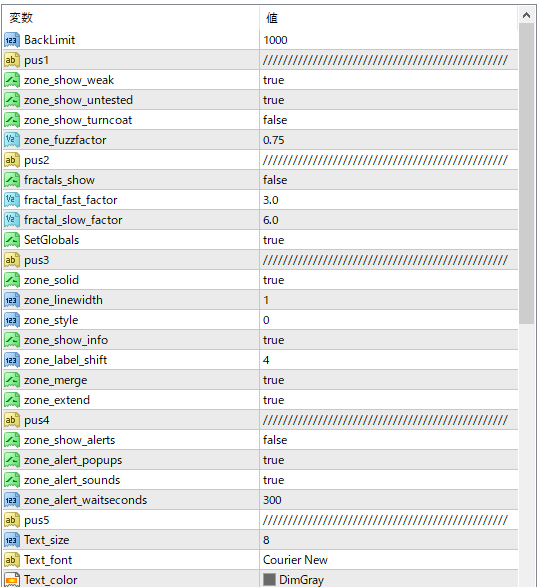Select the zone_alert_popups variable name
This screenshot has width=540, height=587.
pos(73,460)
